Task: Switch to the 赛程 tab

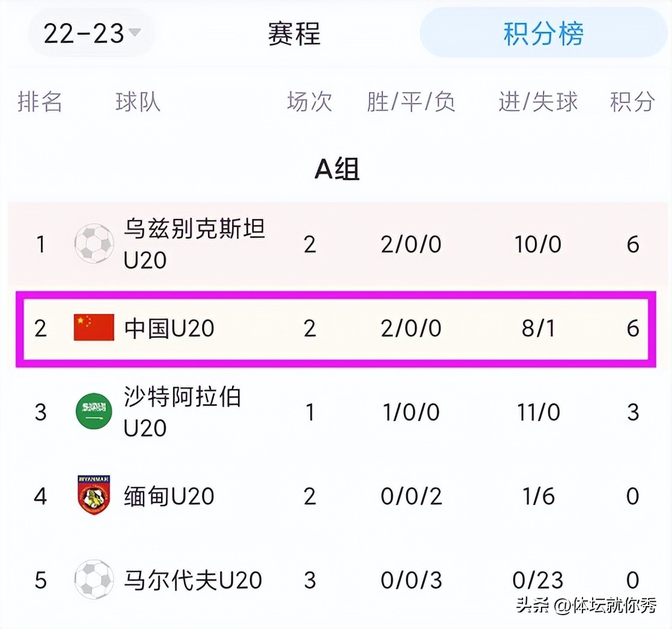Action: pos(295,34)
